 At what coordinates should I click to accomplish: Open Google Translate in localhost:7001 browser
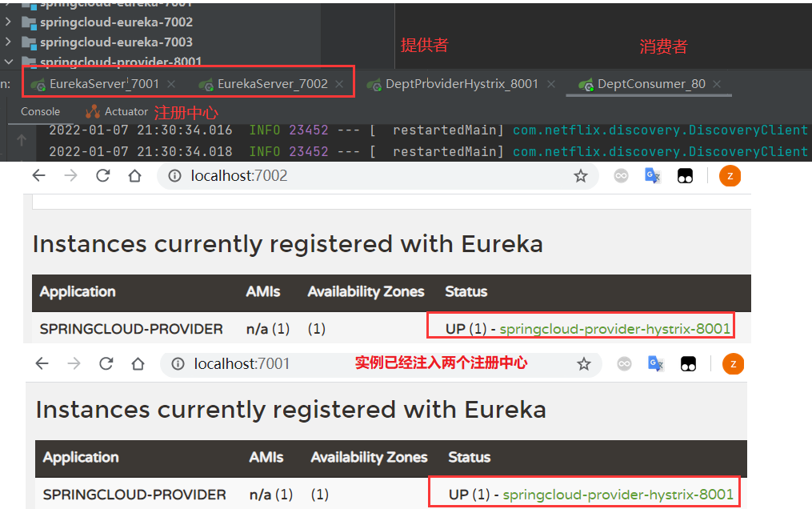pos(656,364)
